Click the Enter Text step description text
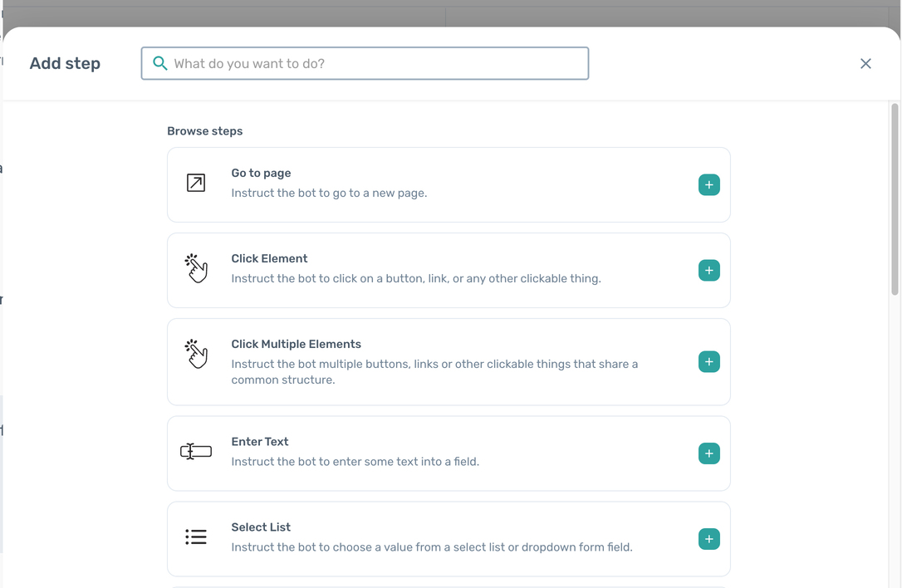This screenshot has width=902, height=588. click(x=355, y=462)
